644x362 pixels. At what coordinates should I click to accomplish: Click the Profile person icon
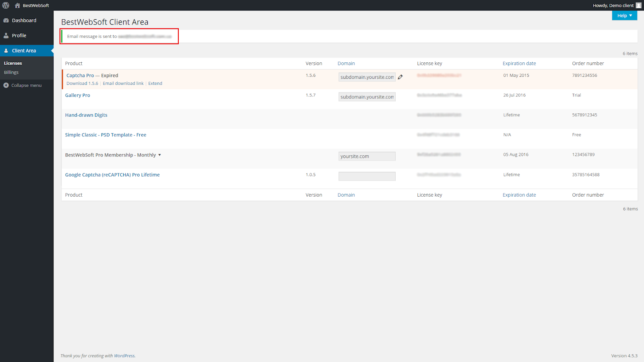tap(6, 35)
